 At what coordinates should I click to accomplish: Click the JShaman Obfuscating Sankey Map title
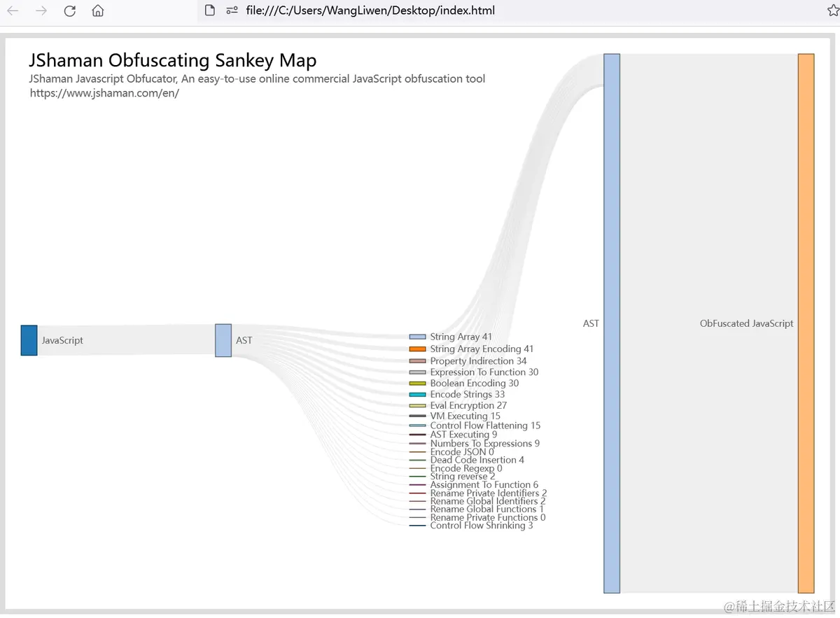[x=173, y=60]
